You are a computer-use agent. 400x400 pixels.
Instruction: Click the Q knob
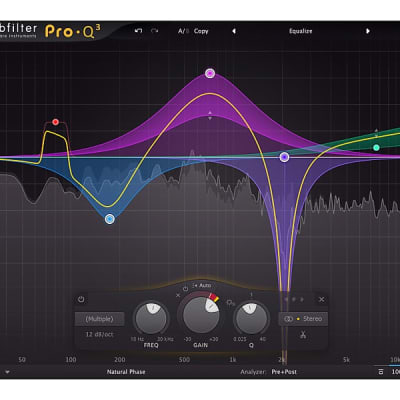tap(251, 319)
